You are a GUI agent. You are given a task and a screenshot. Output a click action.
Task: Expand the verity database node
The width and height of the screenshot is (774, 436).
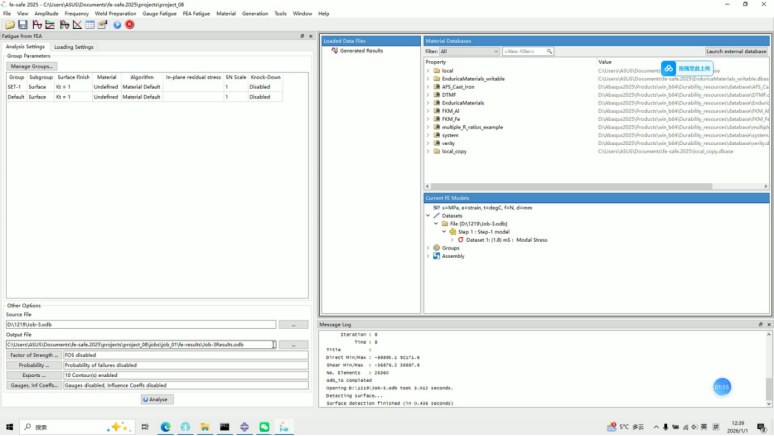coord(428,143)
